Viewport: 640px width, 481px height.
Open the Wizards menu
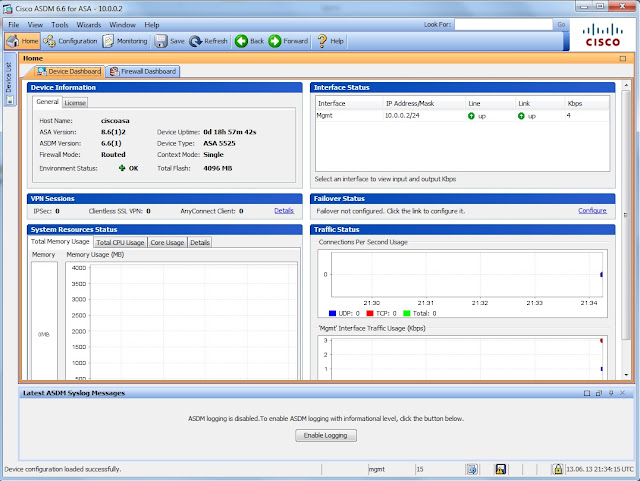tap(89, 25)
